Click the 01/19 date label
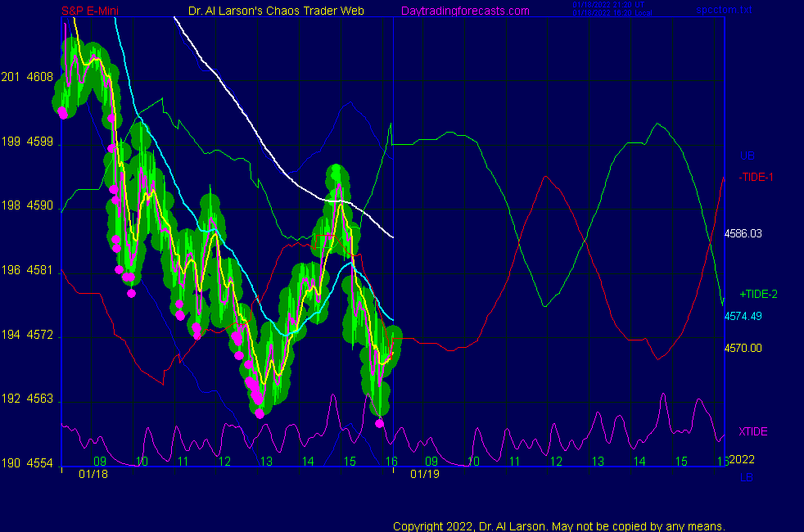Screen dimensions: 804x532 coord(425,474)
